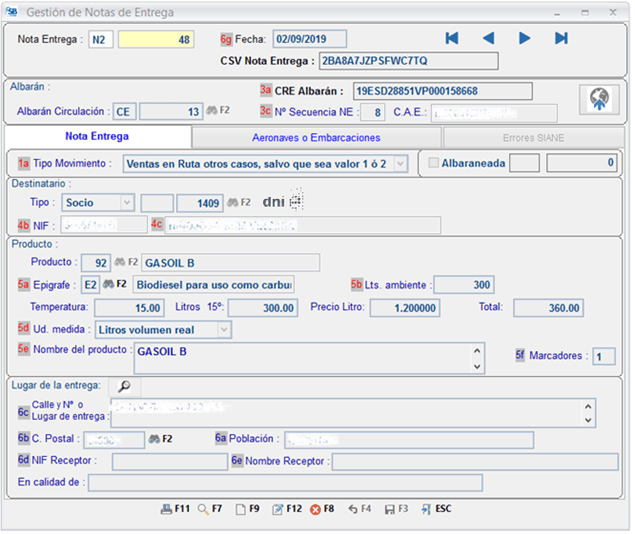The height and width of the screenshot is (534, 635).
Task: Go to the first delivery note record
Action: pyautogui.click(x=452, y=39)
